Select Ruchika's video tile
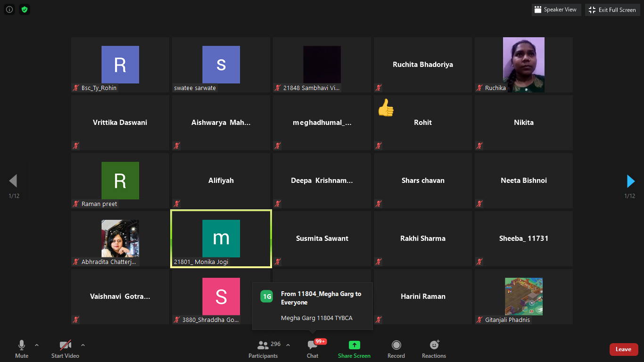This screenshot has width=644, height=362. tap(523, 65)
